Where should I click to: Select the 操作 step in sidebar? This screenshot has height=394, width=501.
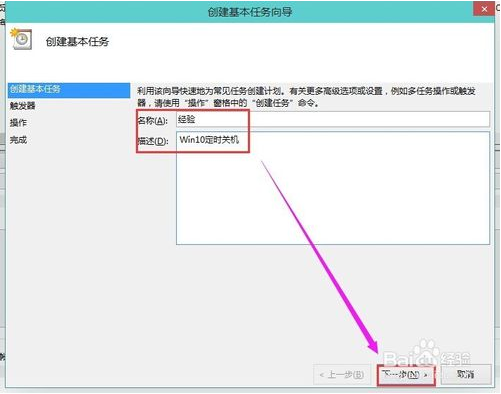coord(18,123)
